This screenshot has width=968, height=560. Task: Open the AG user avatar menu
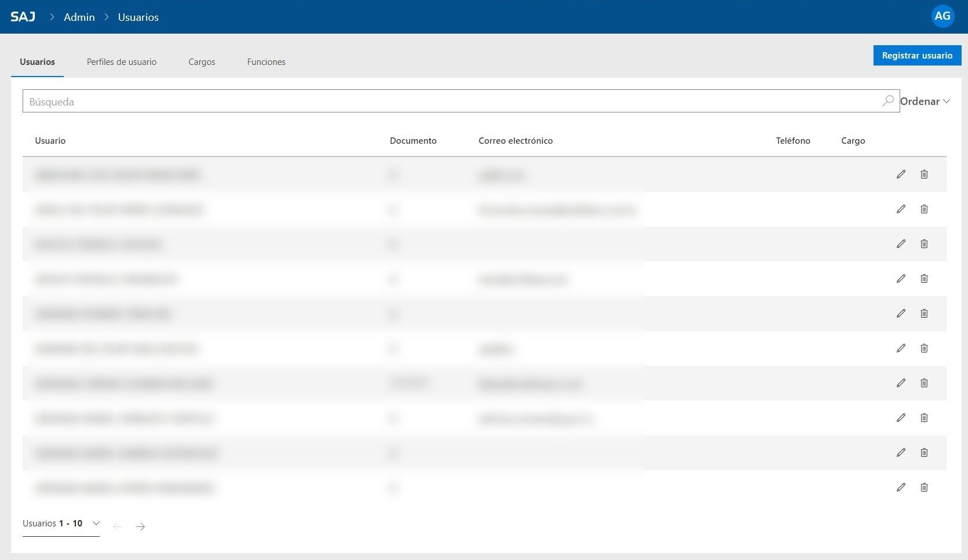[x=942, y=16]
